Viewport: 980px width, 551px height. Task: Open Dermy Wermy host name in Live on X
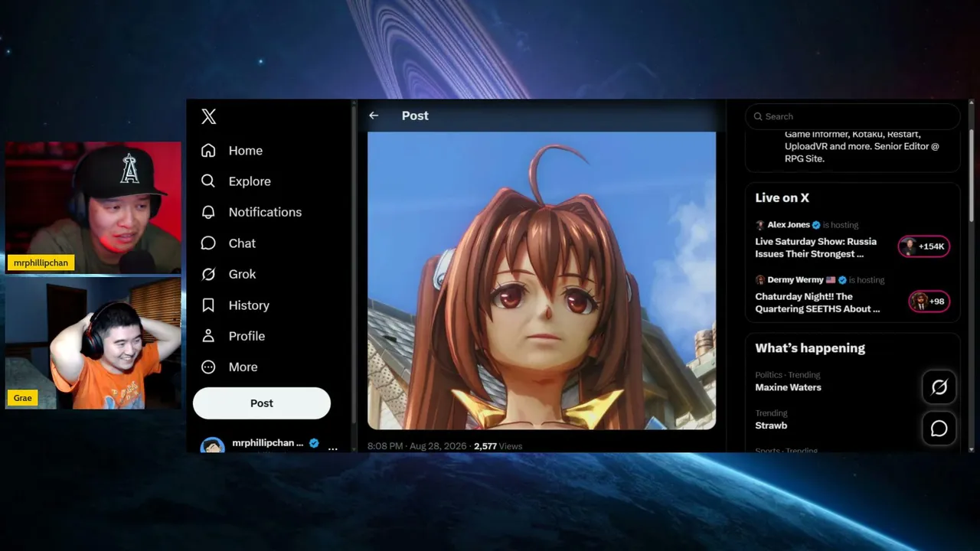click(795, 280)
